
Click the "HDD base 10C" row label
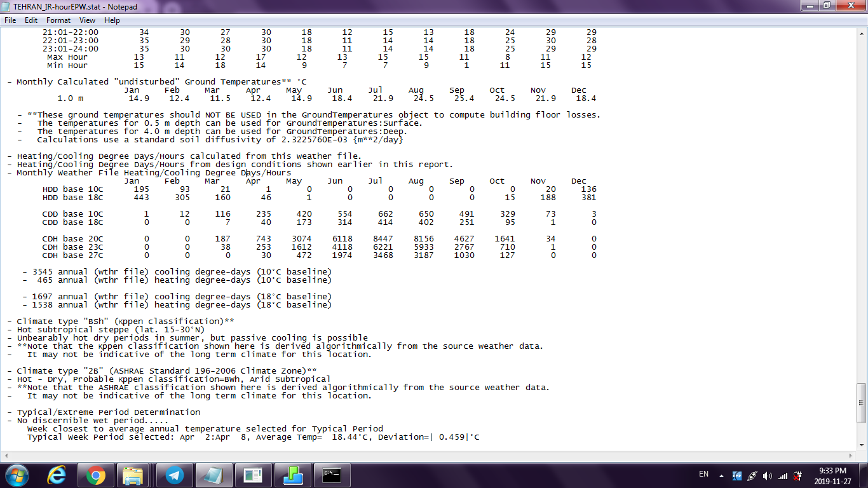(x=72, y=189)
